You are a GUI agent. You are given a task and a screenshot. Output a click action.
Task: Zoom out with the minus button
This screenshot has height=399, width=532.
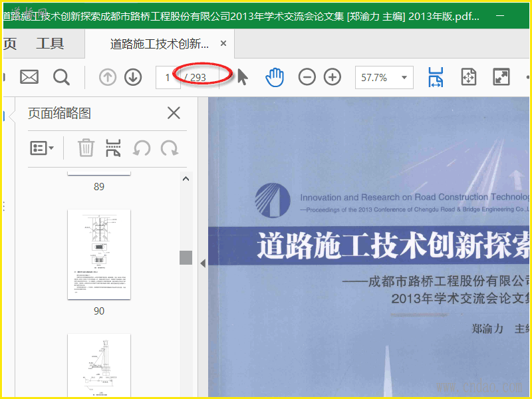[307, 77]
